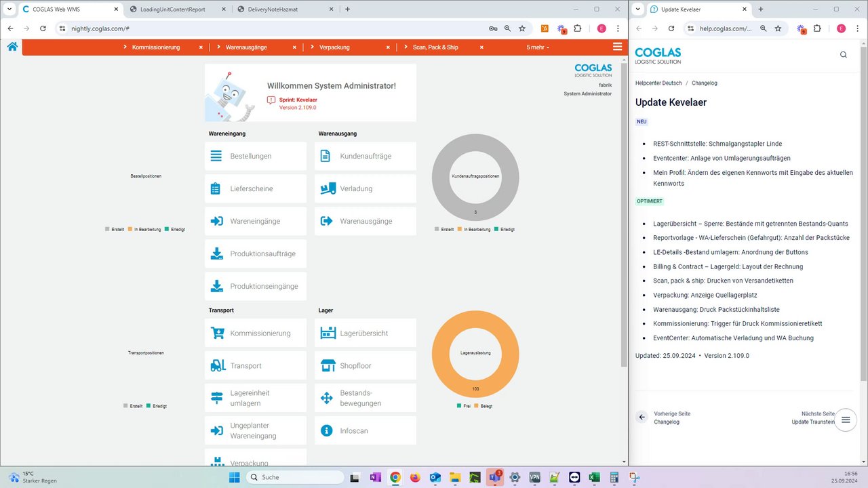Toggle In Bearbeitung legend in Bestellpositionen chart
This screenshot has height=488, width=868.
(144, 230)
